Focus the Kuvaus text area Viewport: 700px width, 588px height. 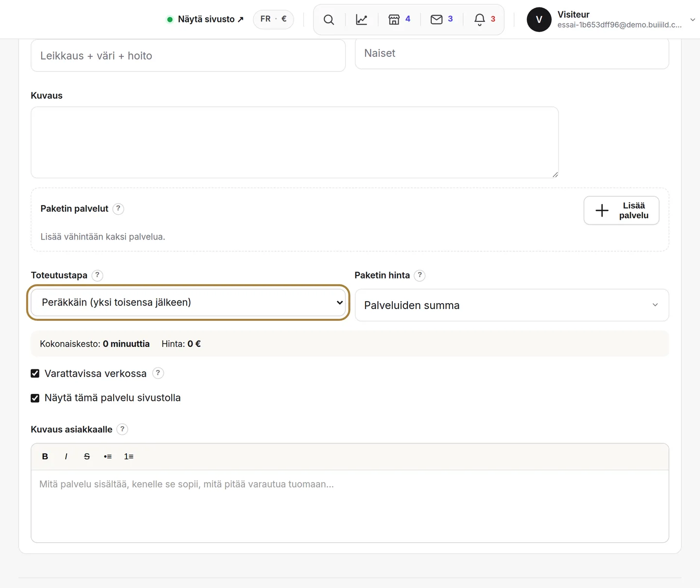click(x=295, y=142)
